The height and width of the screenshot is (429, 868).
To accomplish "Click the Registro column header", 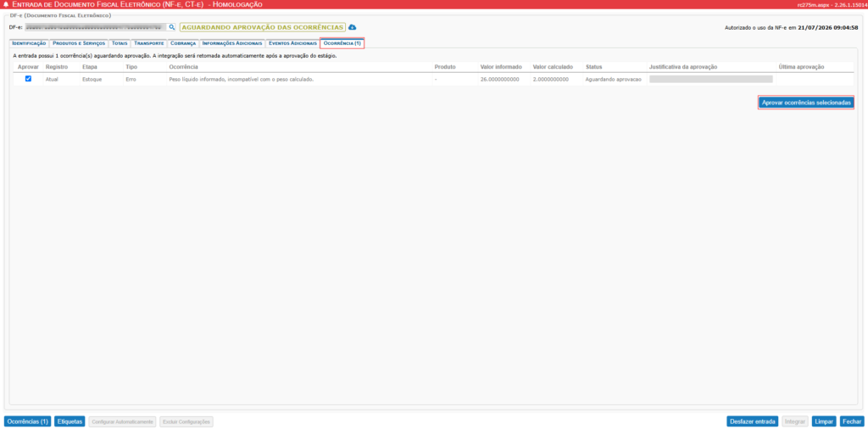I will pyautogui.click(x=57, y=67).
